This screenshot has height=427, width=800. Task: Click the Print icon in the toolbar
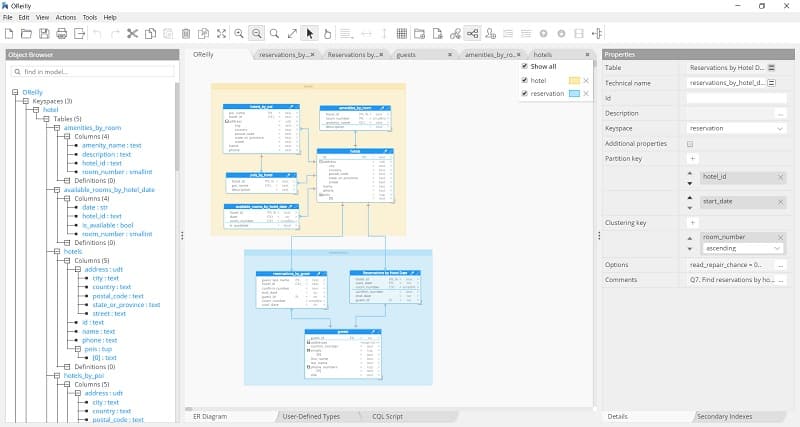pyautogui.click(x=62, y=34)
